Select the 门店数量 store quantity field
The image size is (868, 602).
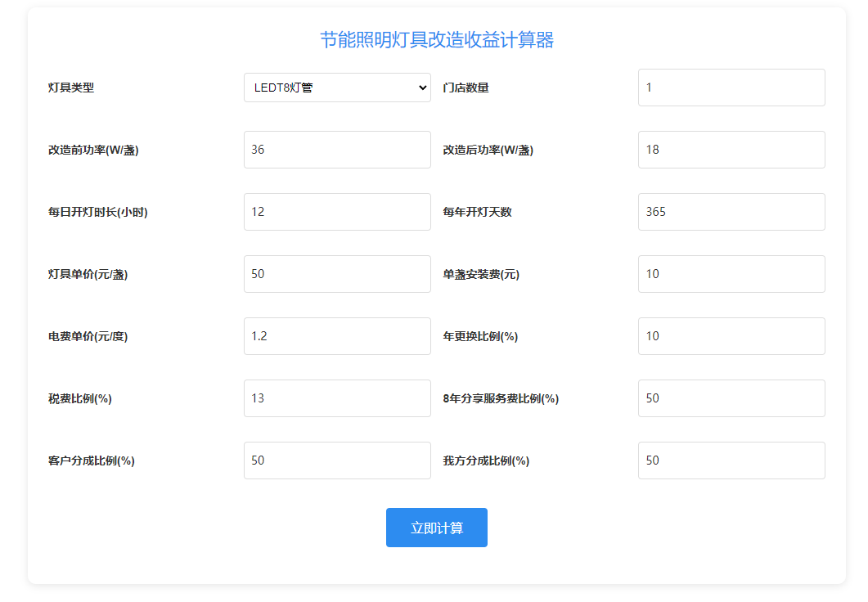(x=731, y=88)
